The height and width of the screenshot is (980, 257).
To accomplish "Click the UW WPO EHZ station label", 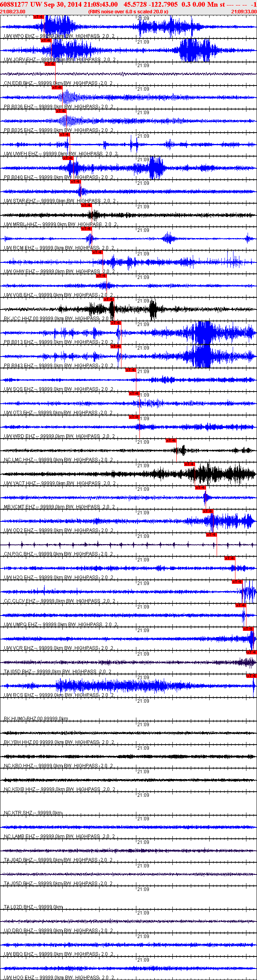I will click(59, 36).
